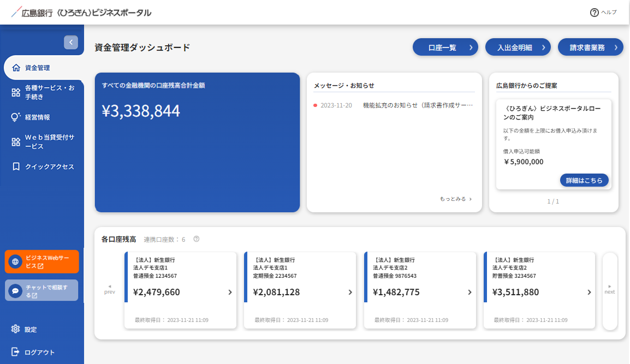Click the 詳細はこちら button

[584, 181]
